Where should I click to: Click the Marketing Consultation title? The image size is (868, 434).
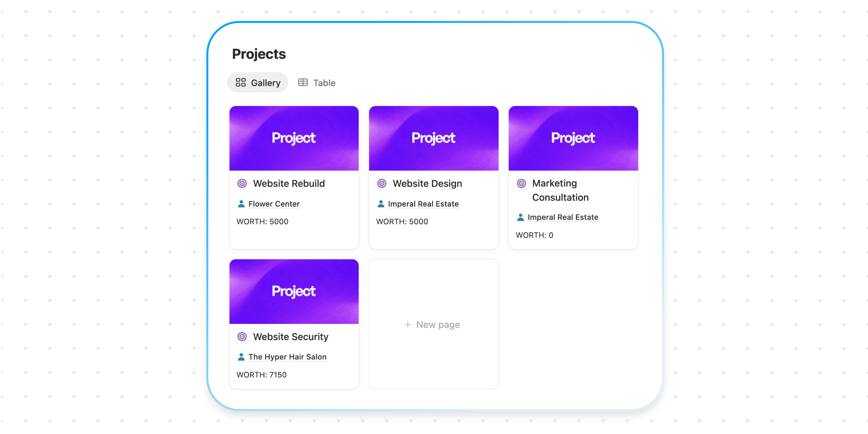coord(560,190)
